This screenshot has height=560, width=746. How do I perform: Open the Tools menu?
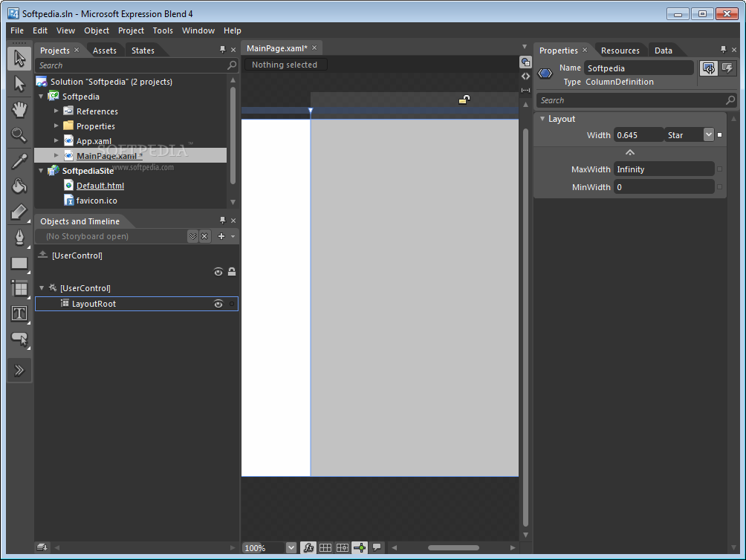163,30
